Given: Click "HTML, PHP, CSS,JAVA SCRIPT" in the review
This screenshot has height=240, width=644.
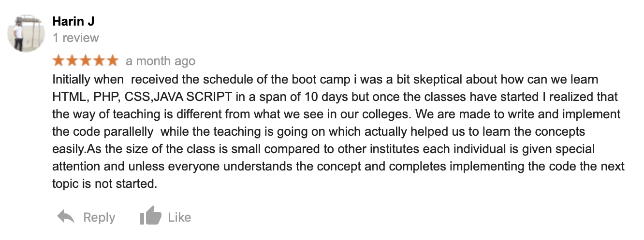Looking at the screenshot, I should pos(144,97).
